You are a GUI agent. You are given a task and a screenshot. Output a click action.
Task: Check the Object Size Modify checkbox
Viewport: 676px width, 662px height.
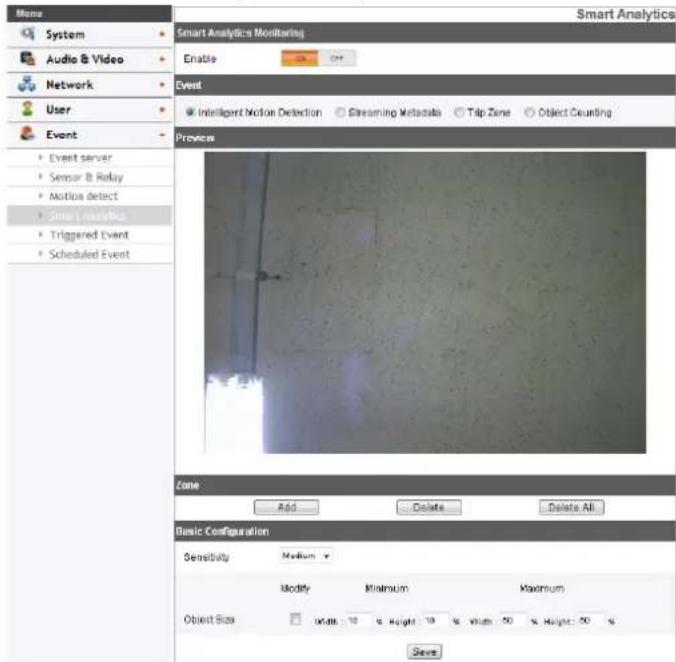point(295,619)
